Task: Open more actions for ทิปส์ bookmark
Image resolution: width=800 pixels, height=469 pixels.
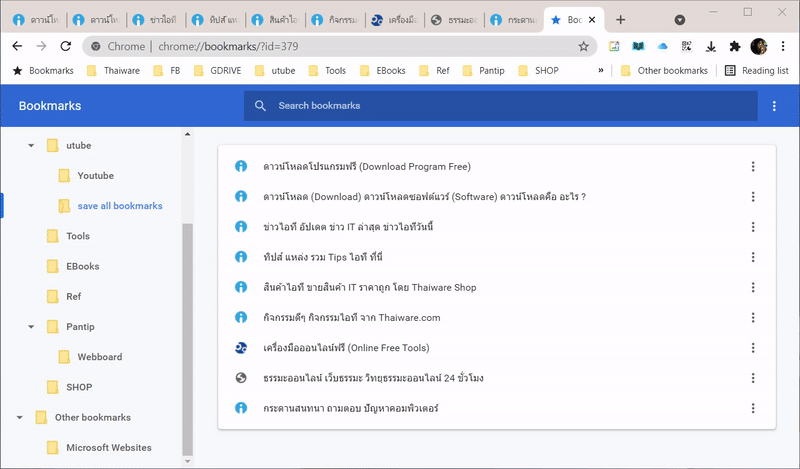Action: [753, 257]
